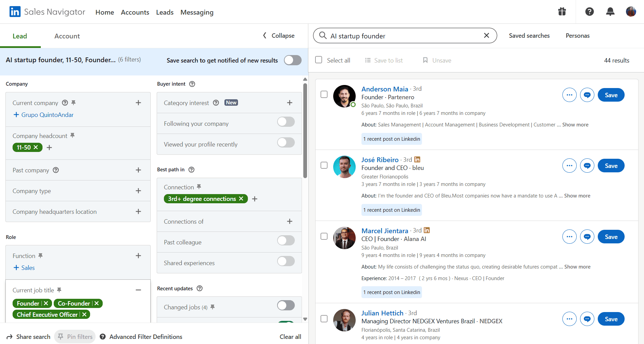Collapse the filters panel
Viewport: 644px width, 344px height.
[x=279, y=35]
